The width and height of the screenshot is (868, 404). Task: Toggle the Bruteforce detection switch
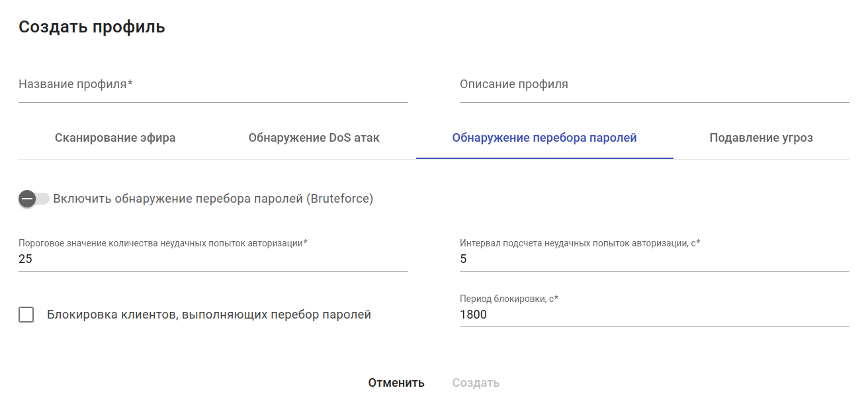34,199
